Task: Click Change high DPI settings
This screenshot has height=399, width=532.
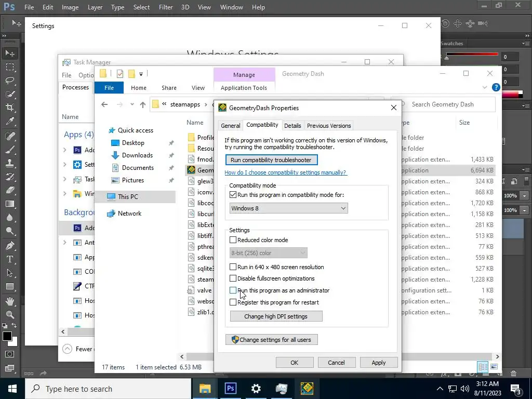Action: 276,316
